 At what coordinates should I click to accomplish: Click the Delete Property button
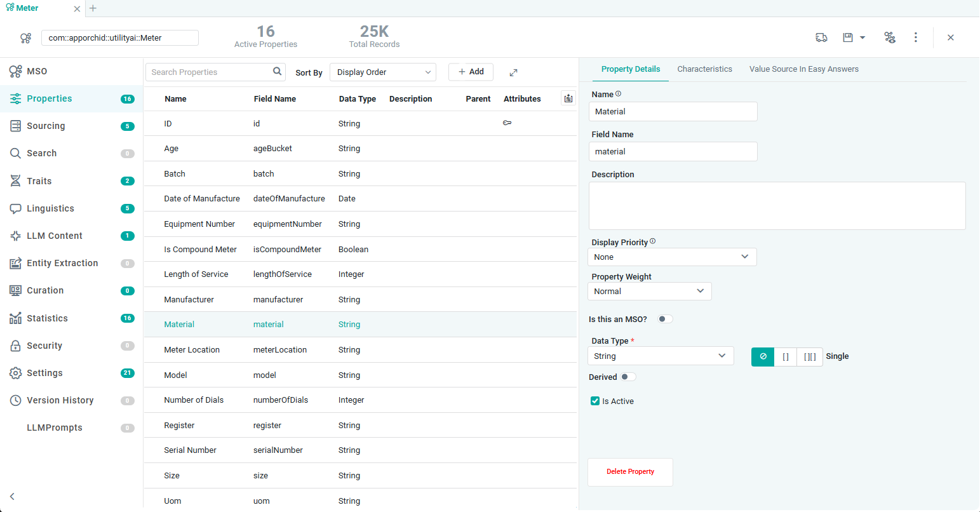[630, 472]
